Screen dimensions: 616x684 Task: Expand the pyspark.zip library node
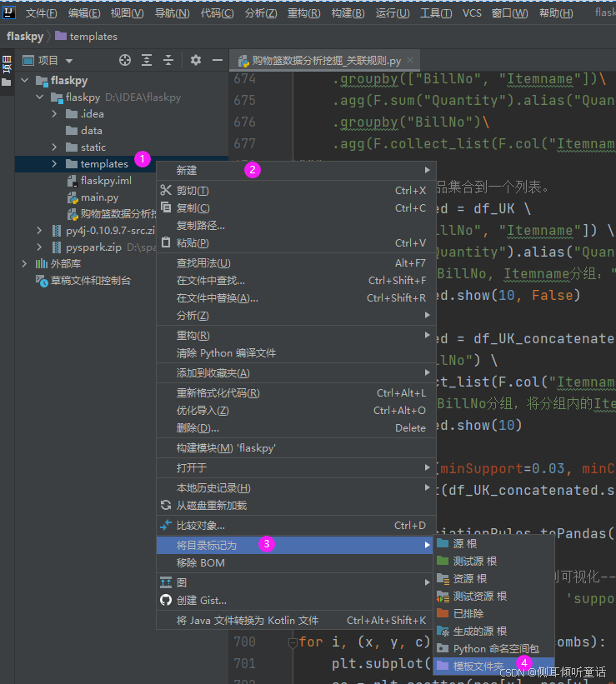point(39,247)
